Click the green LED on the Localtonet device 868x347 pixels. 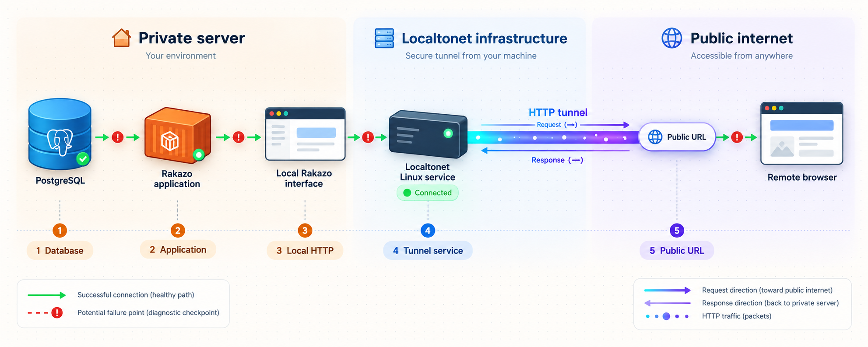(x=448, y=133)
